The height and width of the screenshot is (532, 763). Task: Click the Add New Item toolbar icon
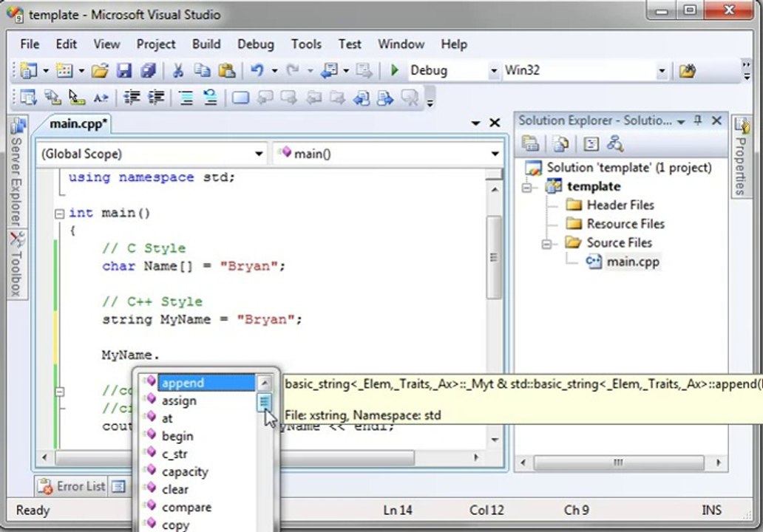[x=64, y=70]
